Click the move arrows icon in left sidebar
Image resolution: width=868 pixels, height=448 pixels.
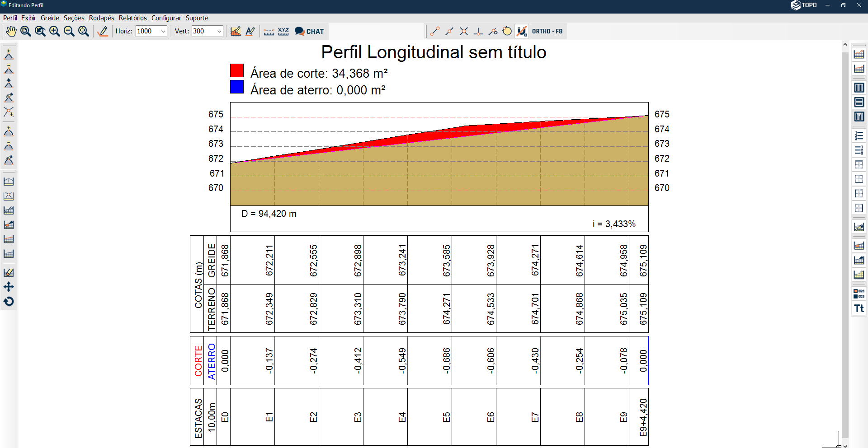[x=9, y=287]
